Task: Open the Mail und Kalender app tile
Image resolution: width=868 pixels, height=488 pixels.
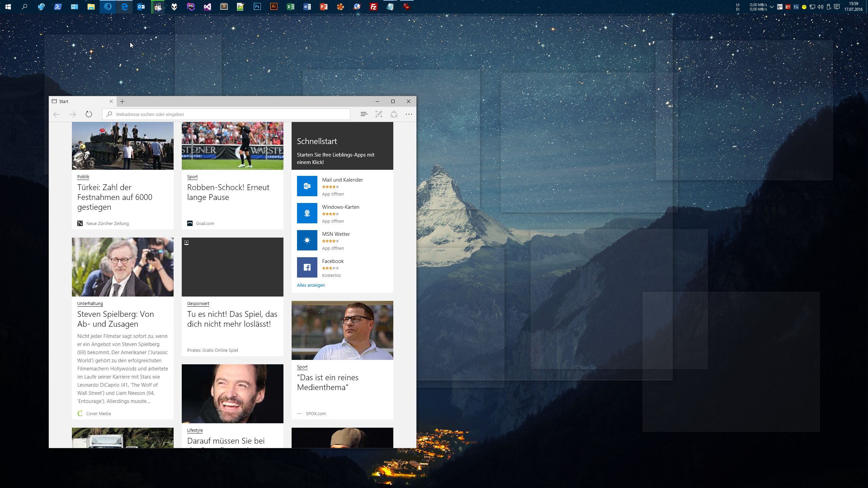Action: [307, 186]
